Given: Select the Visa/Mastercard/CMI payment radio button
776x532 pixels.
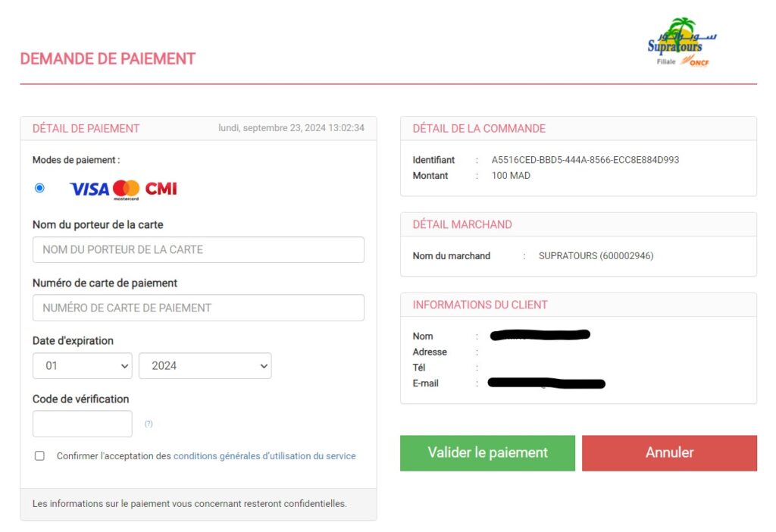Looking at the screenshot, I should (x=39, y=188).
